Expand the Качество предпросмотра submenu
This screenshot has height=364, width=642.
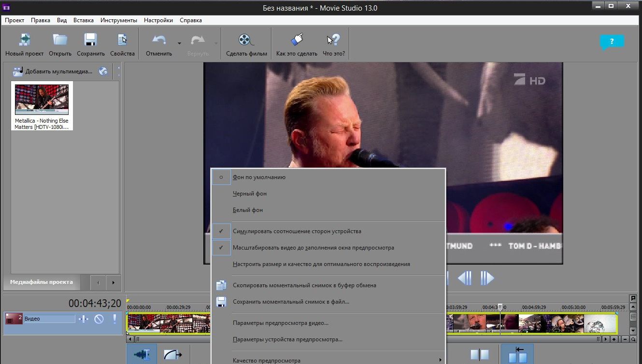(x=328, y=360)
